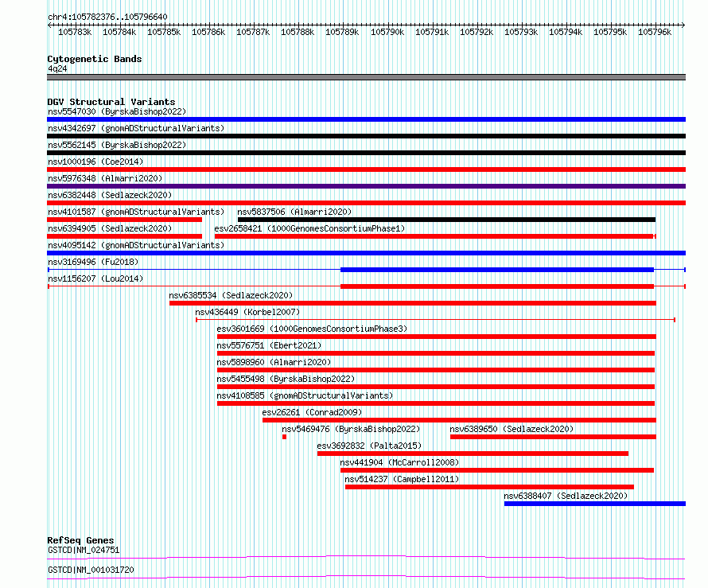Select the GSTCD|NM_001031720 gene label

[x=91, y=570]
